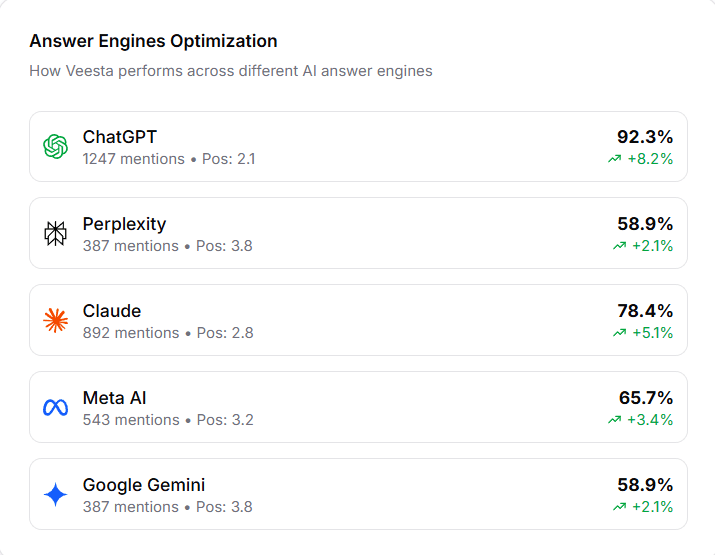Click the 1247 mentions text
This screenshot has height=555, width=715.
point(133,159)
